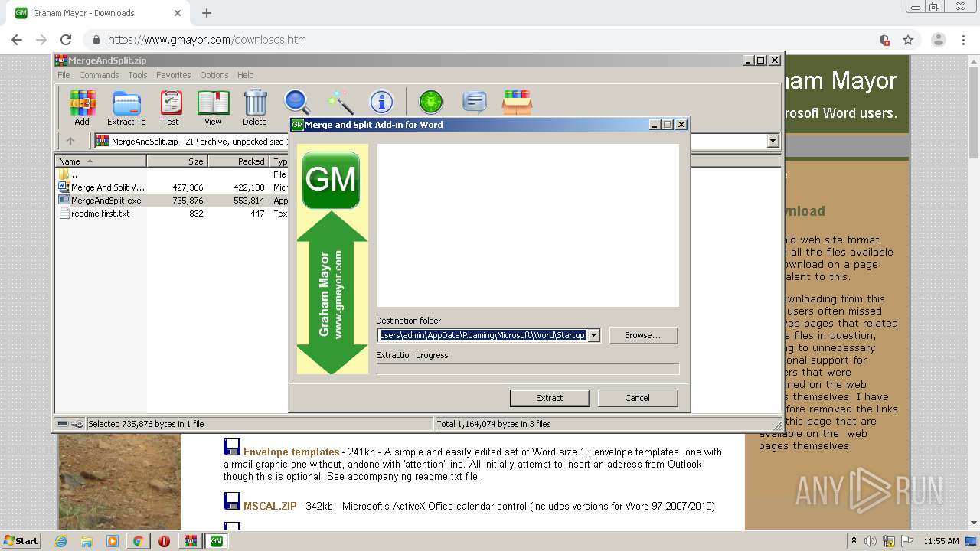Click the taskbar clock 11:55 AM

point(941,541)
